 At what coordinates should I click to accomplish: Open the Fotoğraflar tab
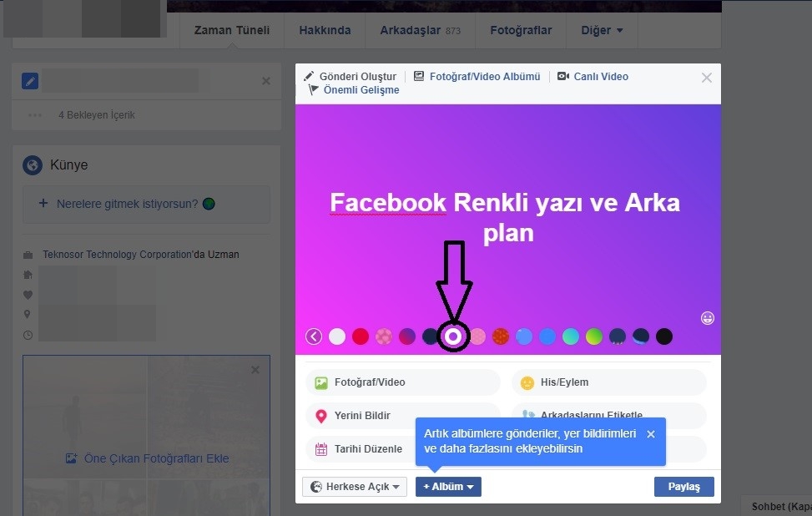521,30
